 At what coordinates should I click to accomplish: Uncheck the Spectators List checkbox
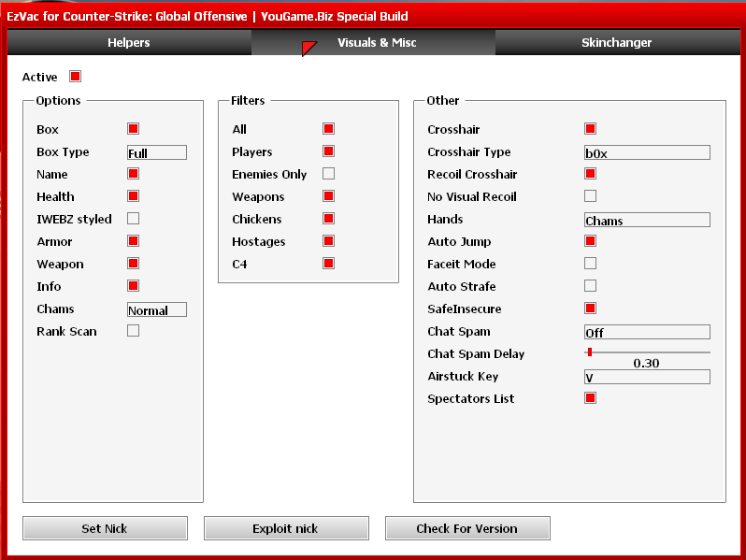591,397
